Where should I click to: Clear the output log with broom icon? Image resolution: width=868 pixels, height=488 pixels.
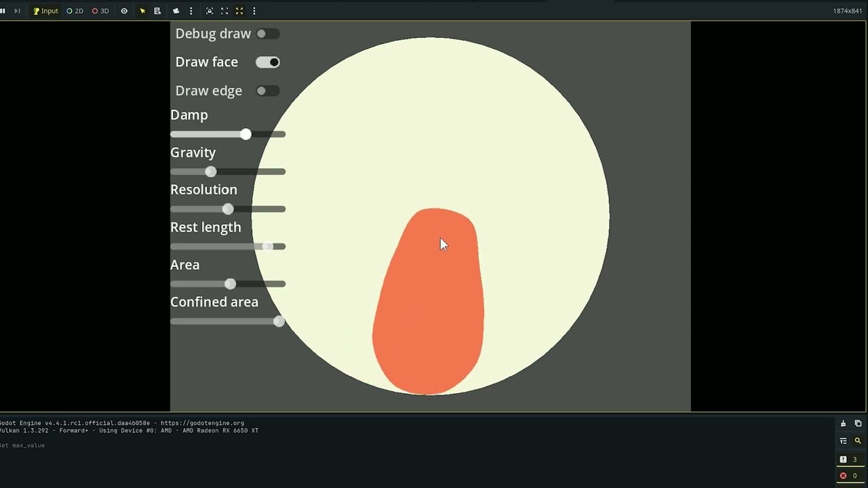pyautogui.click(x=843, y=424)
